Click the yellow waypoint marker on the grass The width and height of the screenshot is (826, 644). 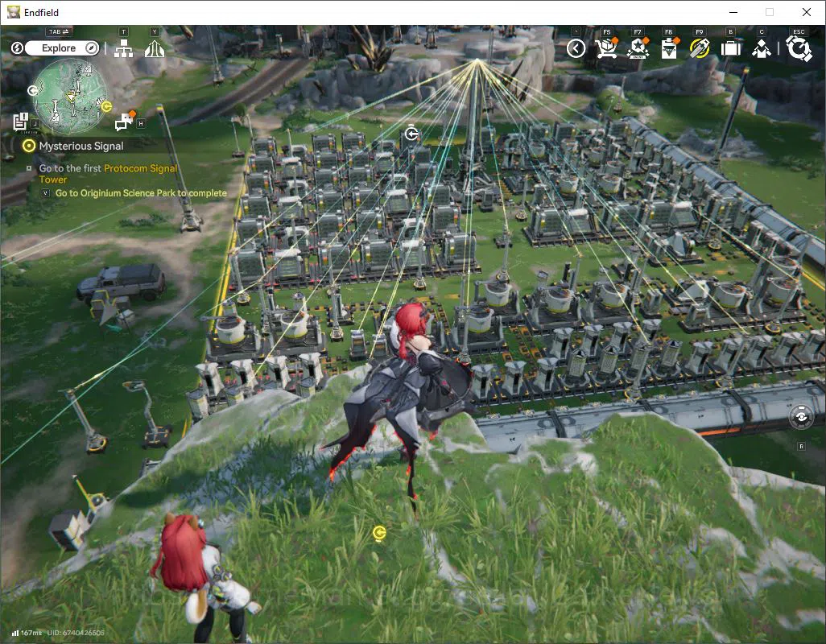[x=379, y=533]
